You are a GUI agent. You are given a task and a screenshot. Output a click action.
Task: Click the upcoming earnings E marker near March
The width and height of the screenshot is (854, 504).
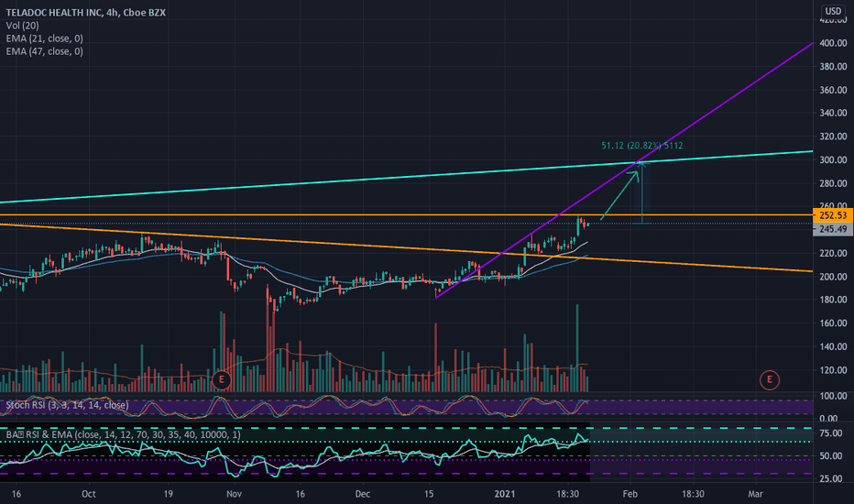[770, 379]
